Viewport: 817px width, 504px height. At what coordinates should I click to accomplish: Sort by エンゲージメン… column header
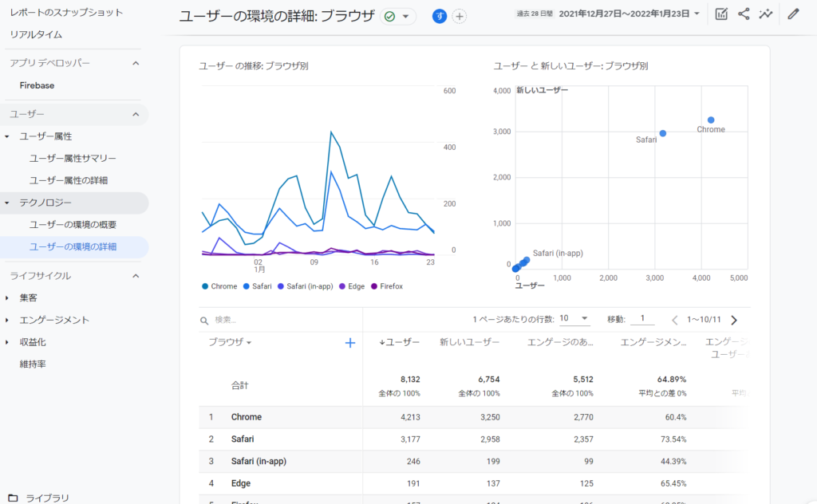pos(653,342)
